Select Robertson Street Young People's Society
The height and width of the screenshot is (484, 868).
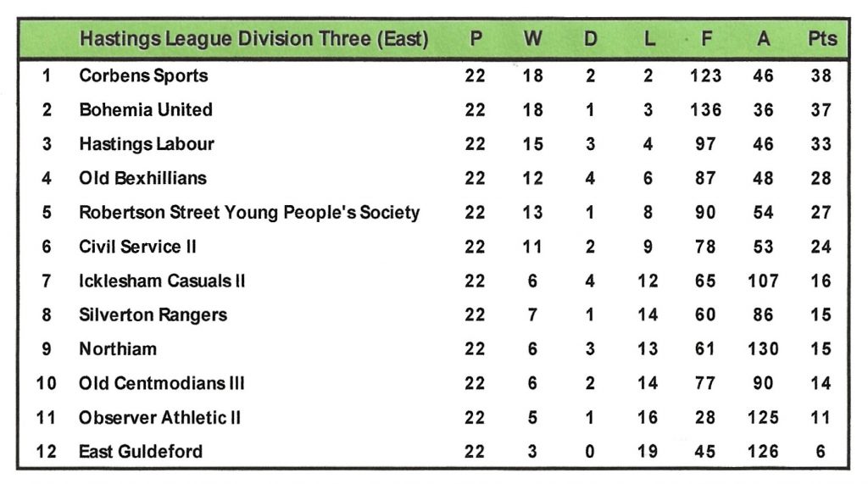[x=249, y=212]
